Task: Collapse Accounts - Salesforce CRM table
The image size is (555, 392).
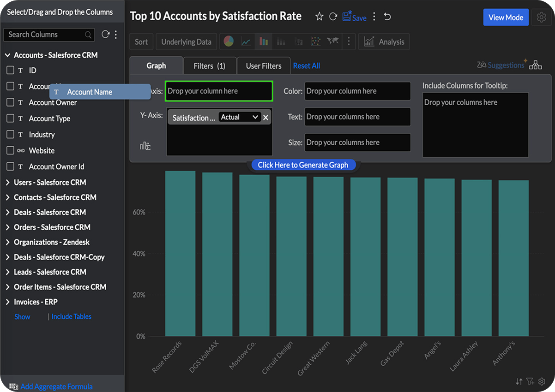Action: [x=7, y=55]
